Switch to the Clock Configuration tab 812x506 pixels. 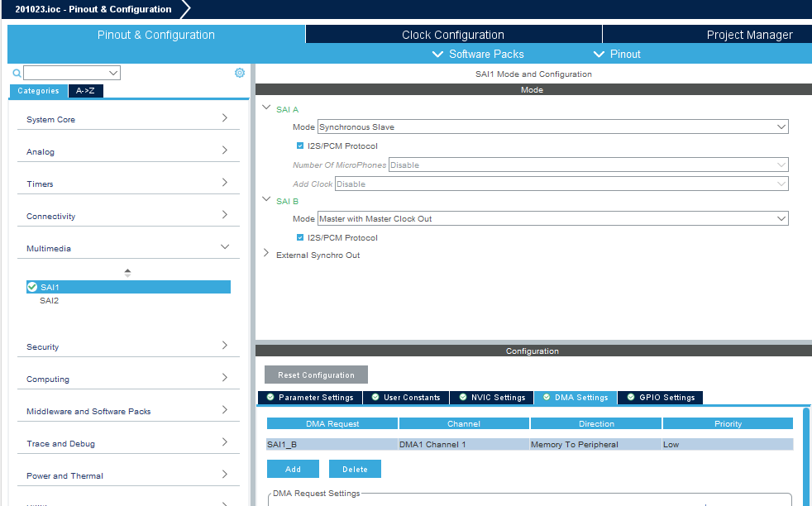click(453, 34)
